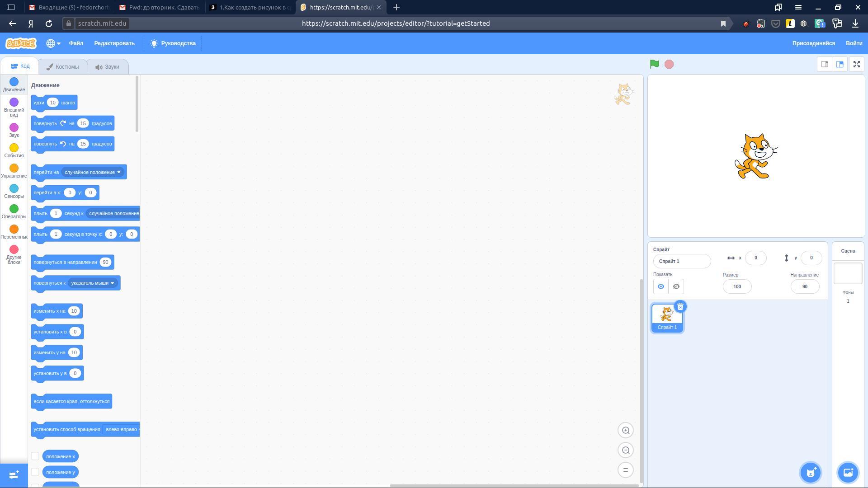Viewport: 868px width, 488px height.
Task: Enable the положение x checkbox
Action: coord(35,456)
